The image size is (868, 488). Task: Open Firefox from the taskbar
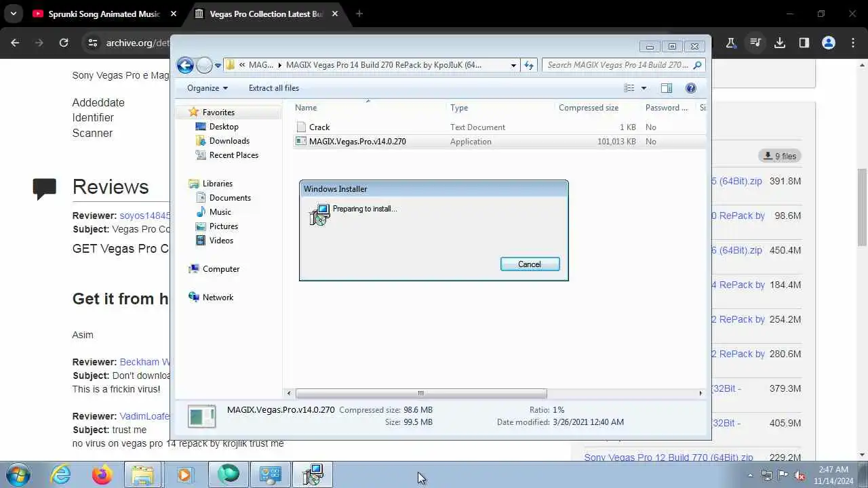tap(102, 474)
